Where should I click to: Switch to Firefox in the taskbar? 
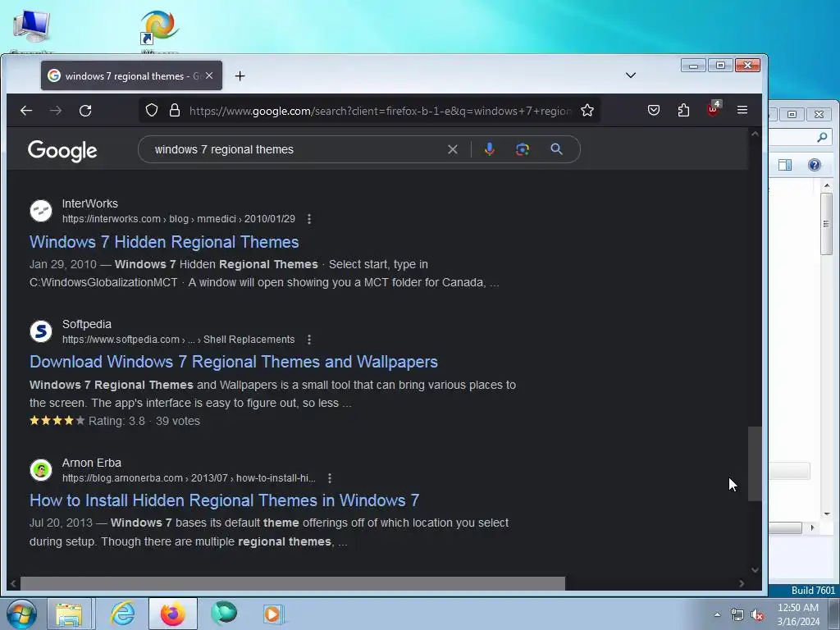point(172,614)
